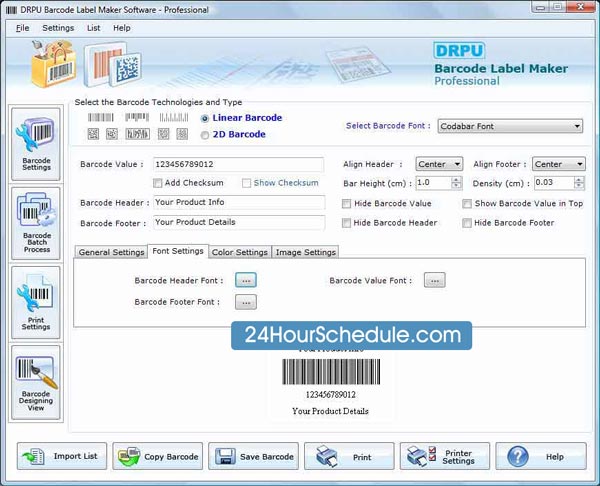
Task: Decrease Density value
Action: pos(579,186)
